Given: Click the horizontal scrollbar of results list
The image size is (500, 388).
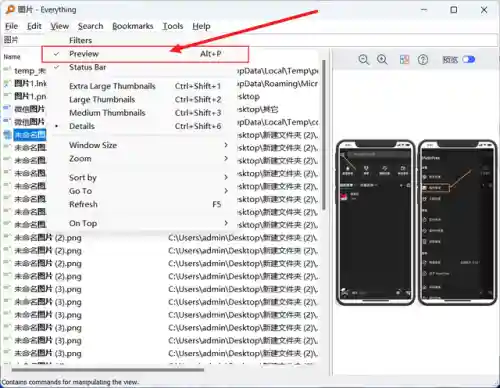Looking at the screenshot, I should click(108, 369).
